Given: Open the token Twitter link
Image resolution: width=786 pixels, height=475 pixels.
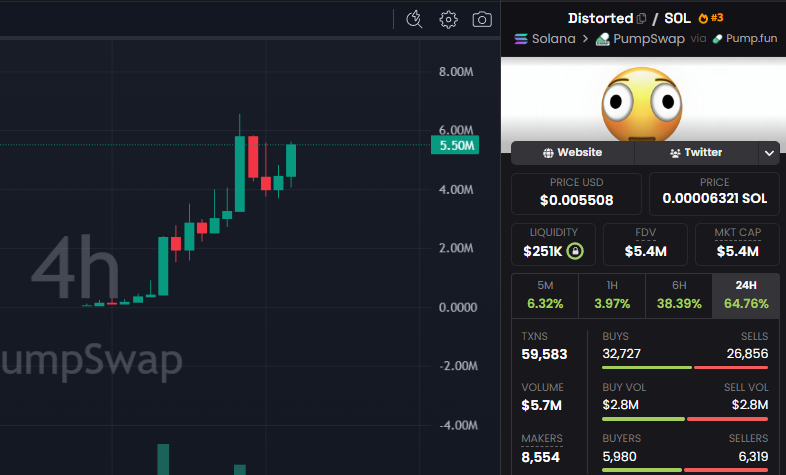Looking at the screenshot, I should 696,152.
